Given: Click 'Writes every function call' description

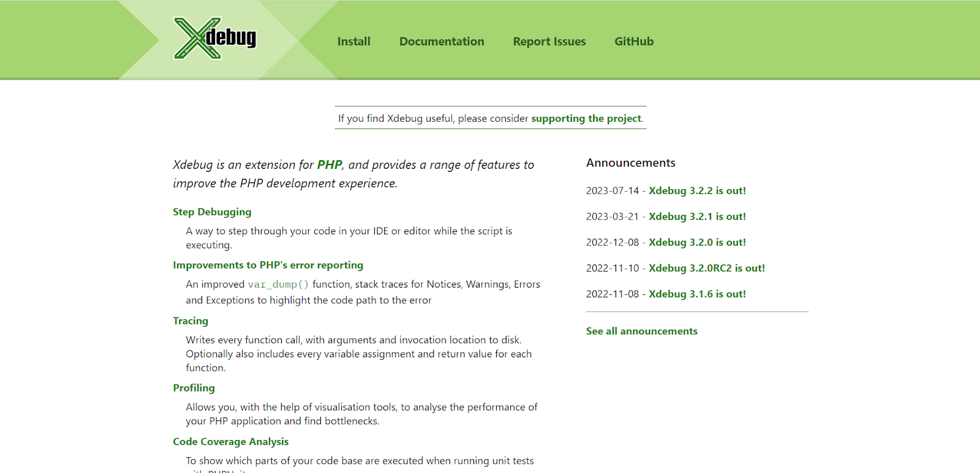Looking at the screenshot, I should tap(359, 354).
